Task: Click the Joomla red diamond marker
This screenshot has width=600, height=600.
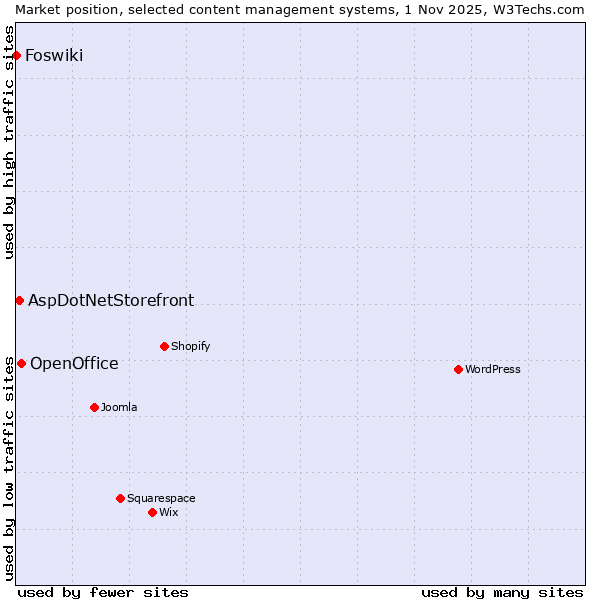Action: [x=94, y=407]
